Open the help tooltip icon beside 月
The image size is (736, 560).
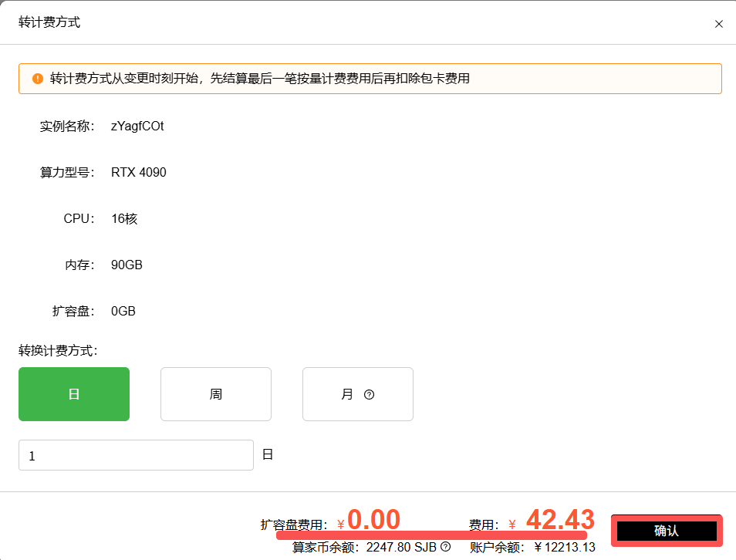[x=369, y=394]
